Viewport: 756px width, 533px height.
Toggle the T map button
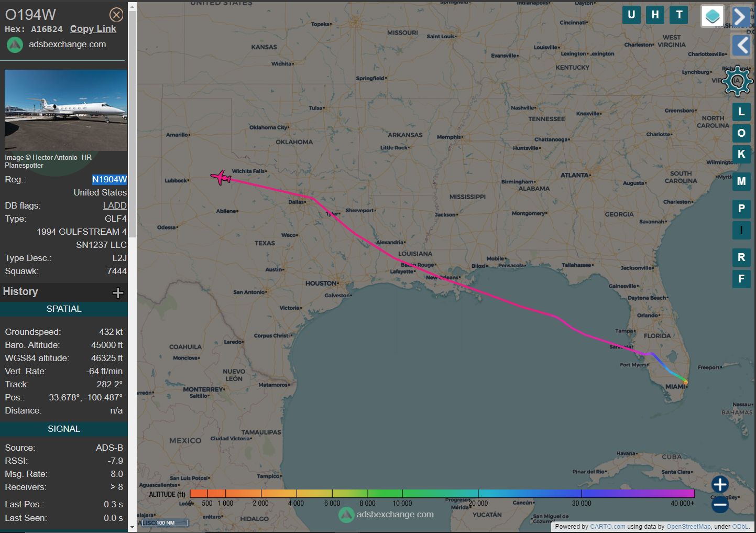679,15
